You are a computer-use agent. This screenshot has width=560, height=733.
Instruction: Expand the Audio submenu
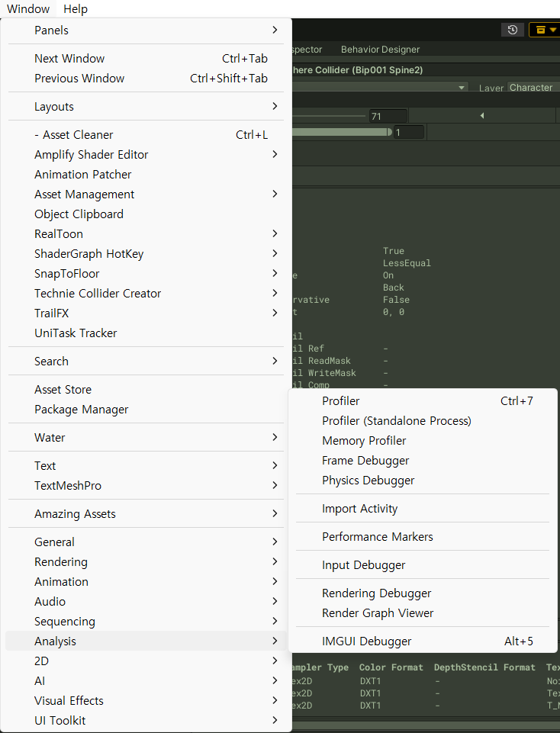(146, 602)
